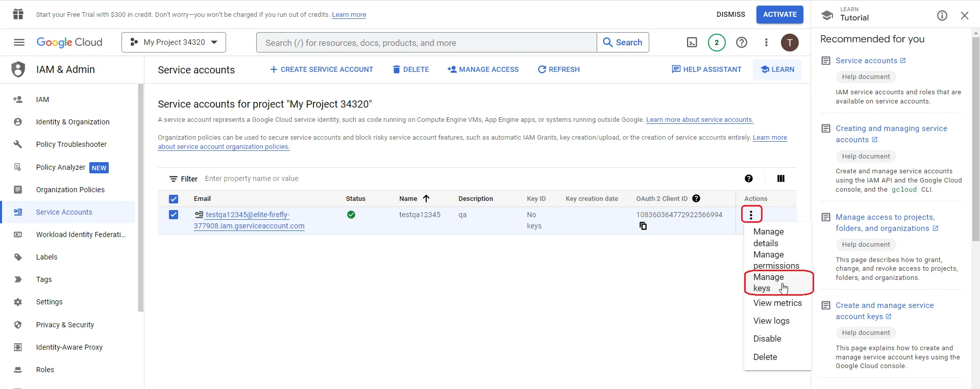Open Creating and managing service accounts link

click(x=891, y=134)
